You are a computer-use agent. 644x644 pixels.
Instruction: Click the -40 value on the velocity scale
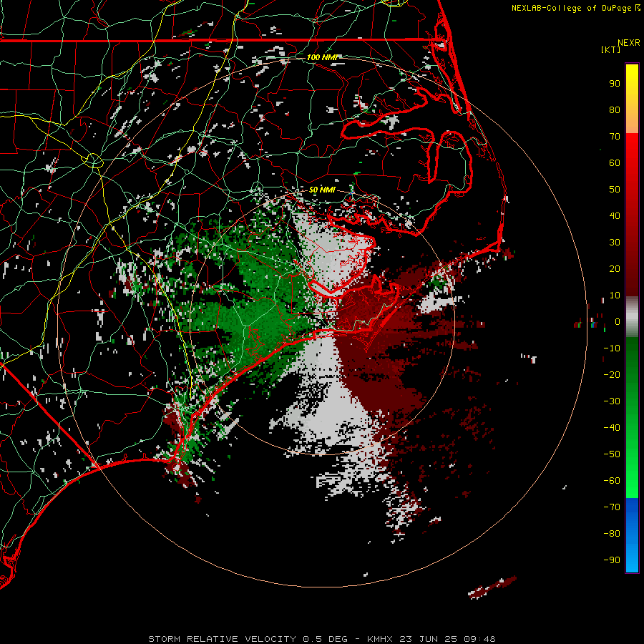(612, 428)
